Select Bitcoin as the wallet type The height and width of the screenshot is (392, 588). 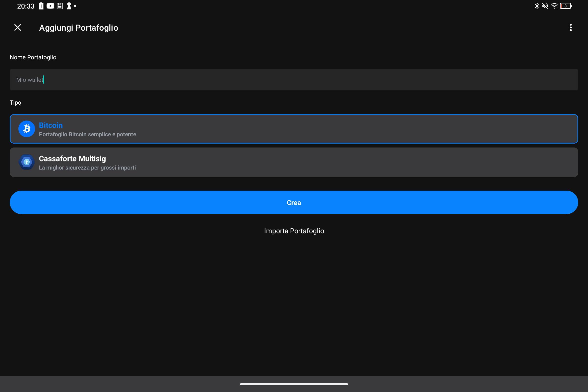click(x=294, y=129)
